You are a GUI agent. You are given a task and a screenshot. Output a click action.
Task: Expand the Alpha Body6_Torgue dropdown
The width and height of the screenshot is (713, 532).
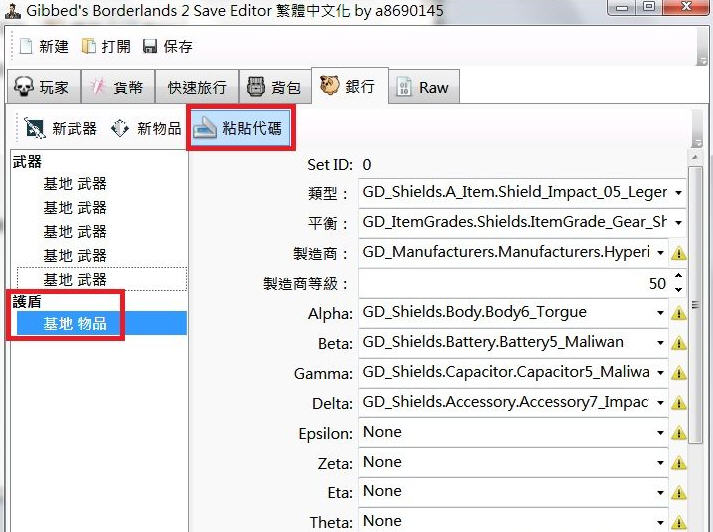tap(660, 313)
